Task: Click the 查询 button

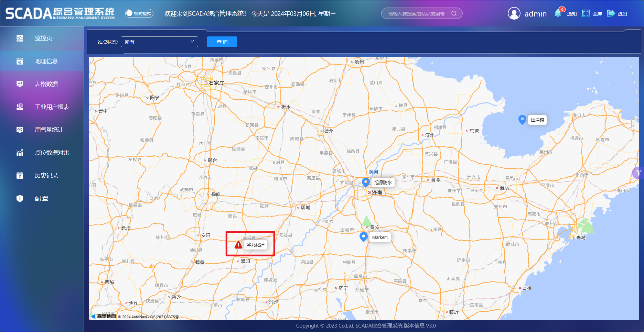Action: (x=222, y=42)
